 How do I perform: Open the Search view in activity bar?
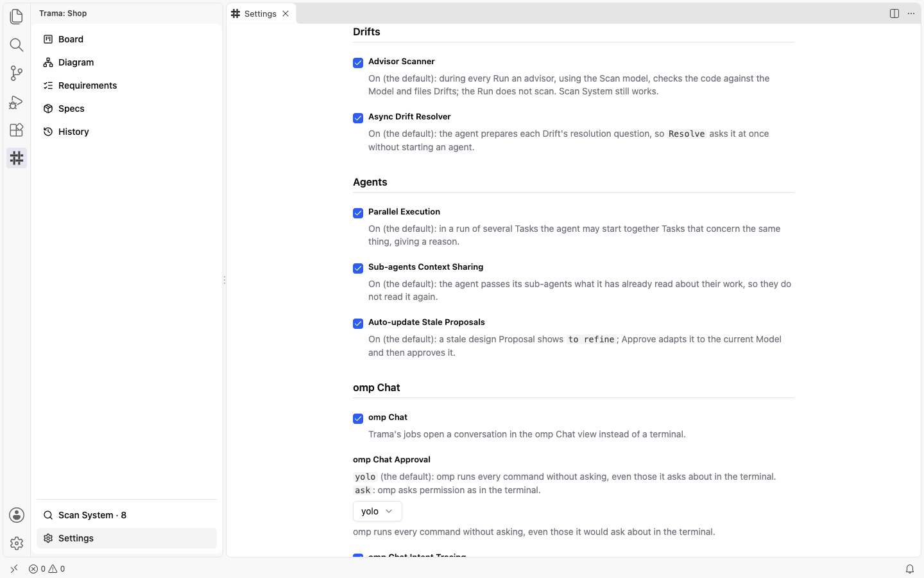click(17, 44)
